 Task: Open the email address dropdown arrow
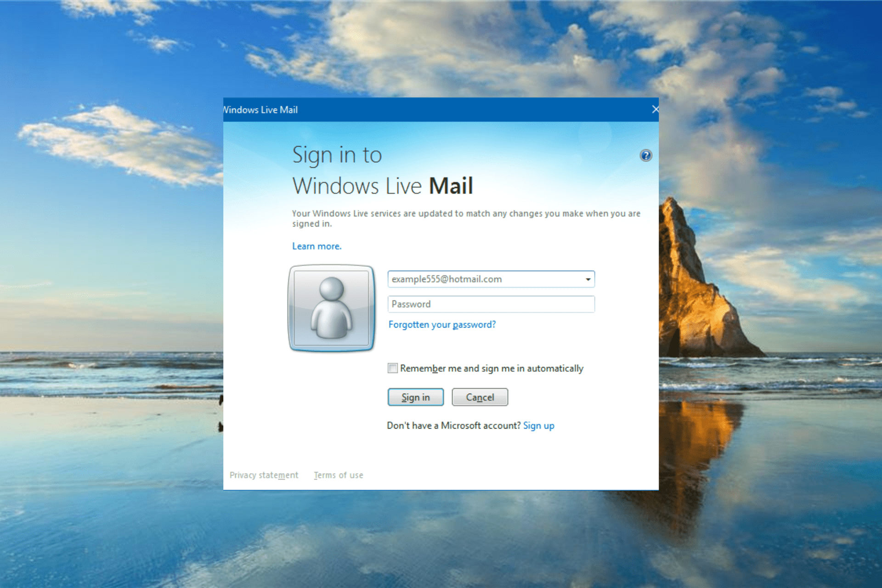click(x=588, y=279)
